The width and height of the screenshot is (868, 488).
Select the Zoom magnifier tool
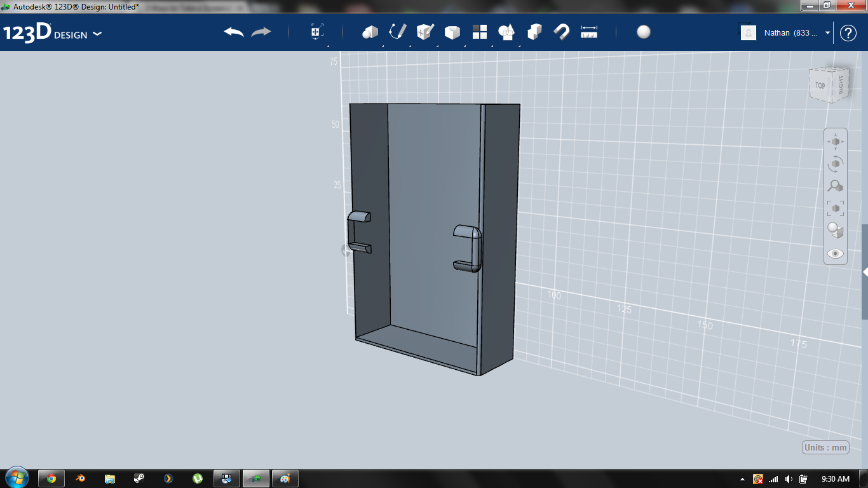tap(836, 186)
